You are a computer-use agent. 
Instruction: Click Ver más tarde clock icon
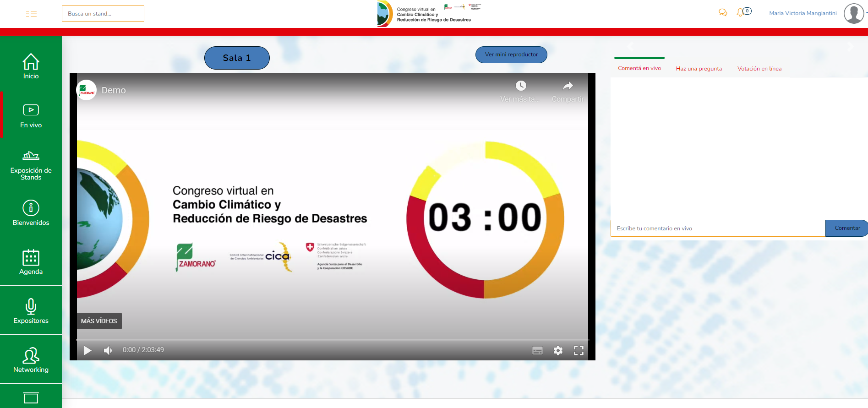click(x=521, y=86)
